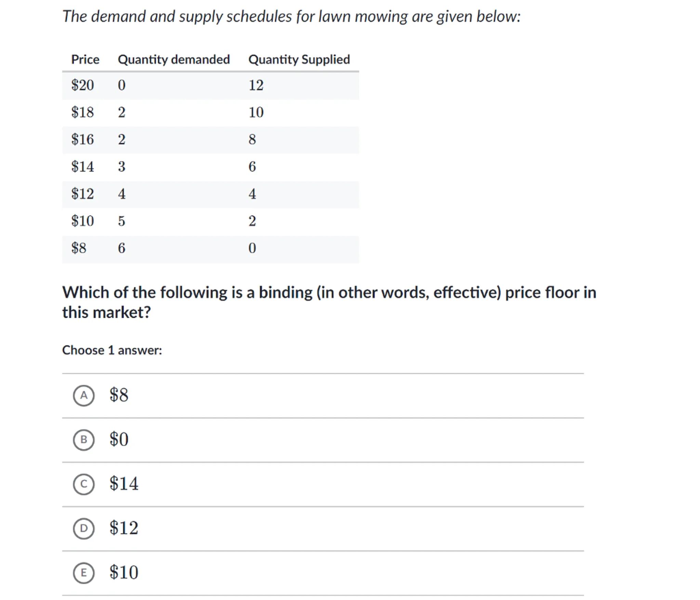Image resolution: width=700 pixels, height=600 pixels.
Task: Pick answer choice C, $14
Action: tap(83, 484)
